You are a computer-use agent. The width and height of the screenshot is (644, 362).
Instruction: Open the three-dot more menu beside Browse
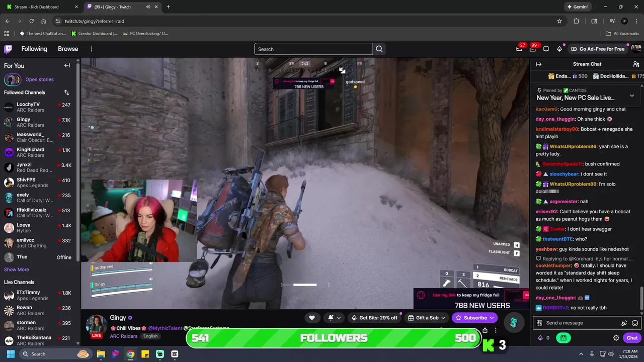pyautogui.click(x=92, y=49)
